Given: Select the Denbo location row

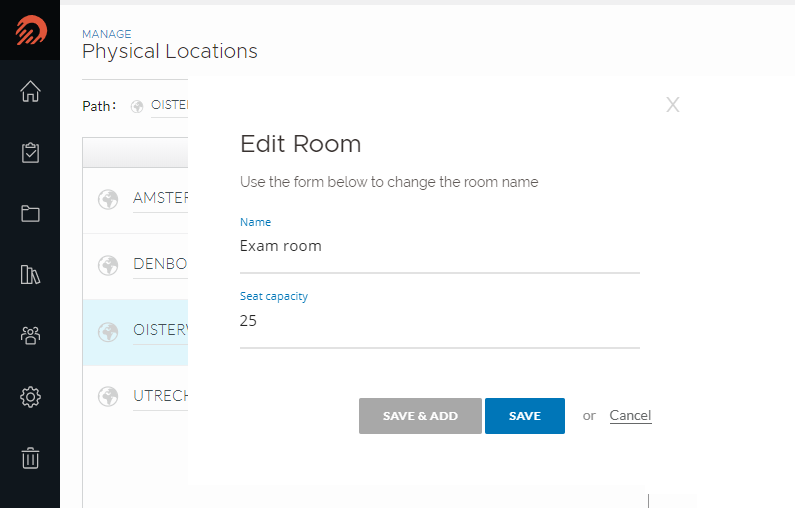Looking at the screenshot, I should point(135,266).
